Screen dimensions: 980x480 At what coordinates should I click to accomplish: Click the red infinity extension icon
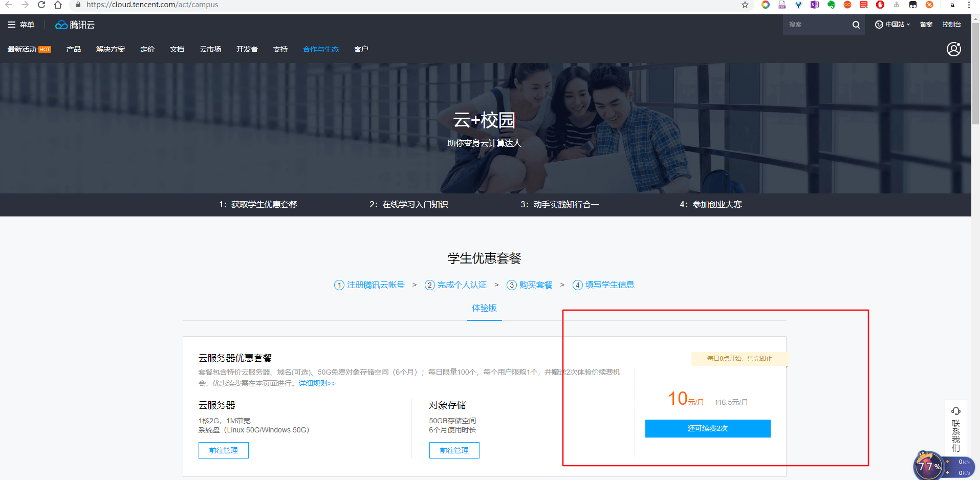[x=847, y=5]
